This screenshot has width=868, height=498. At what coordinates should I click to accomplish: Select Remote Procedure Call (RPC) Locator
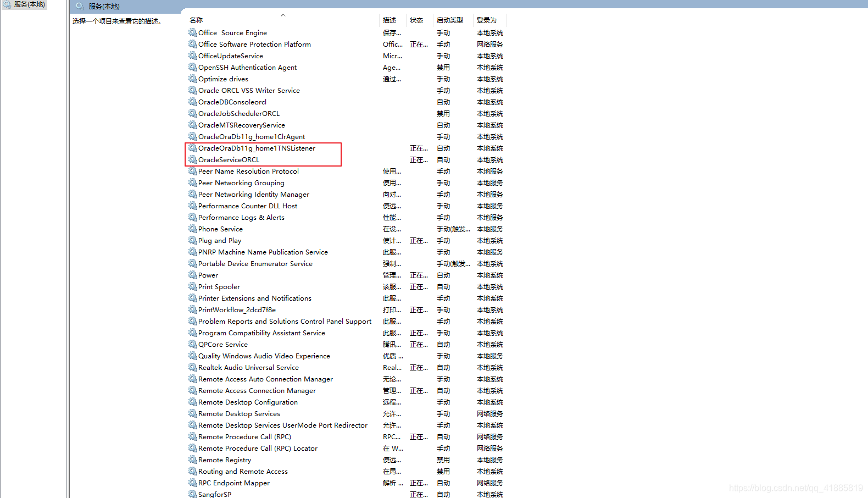click(346, 448)
